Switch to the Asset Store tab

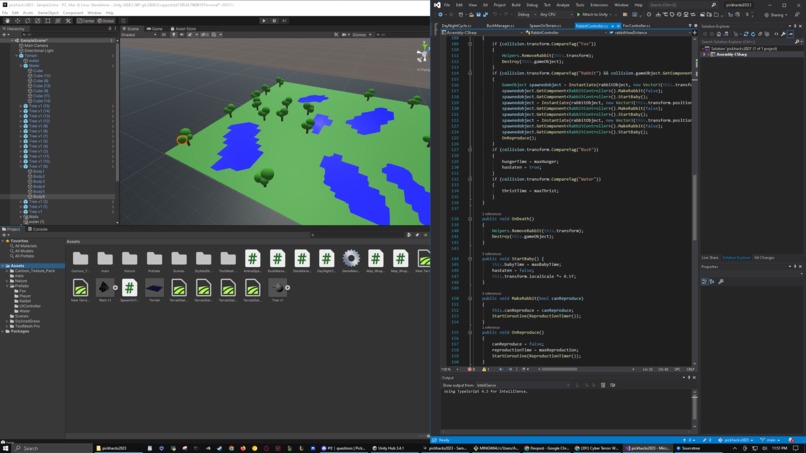pos(183,29)
